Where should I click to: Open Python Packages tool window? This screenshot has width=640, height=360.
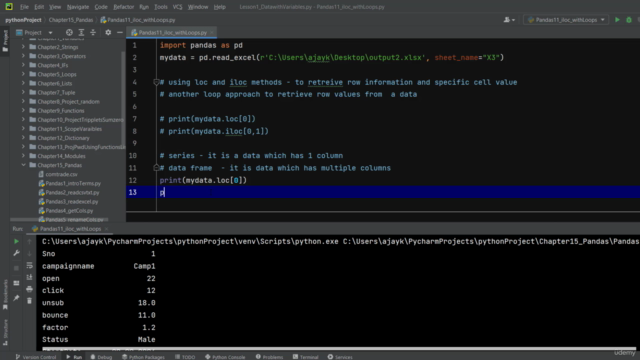pyautogui.click(x=143, y=357)
